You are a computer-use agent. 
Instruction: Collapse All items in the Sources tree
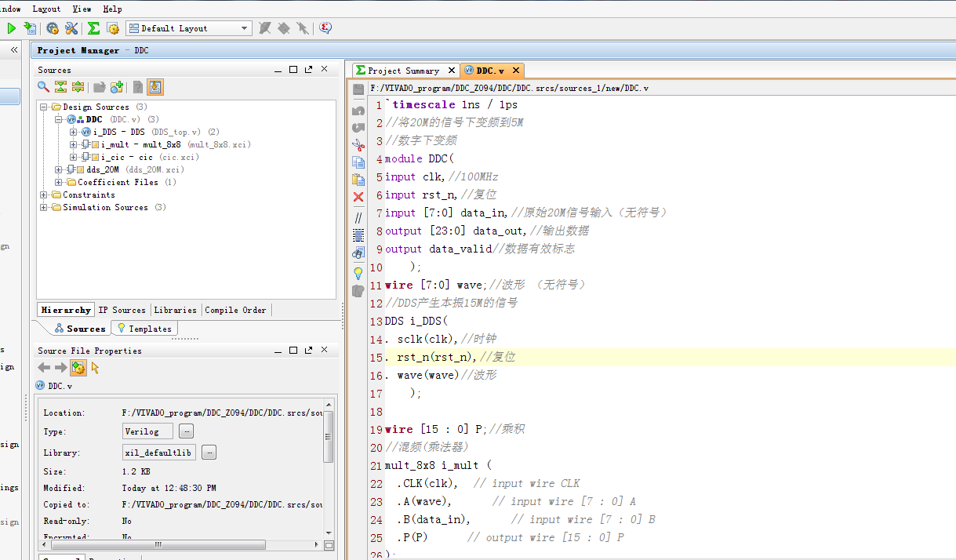point(60,86)
